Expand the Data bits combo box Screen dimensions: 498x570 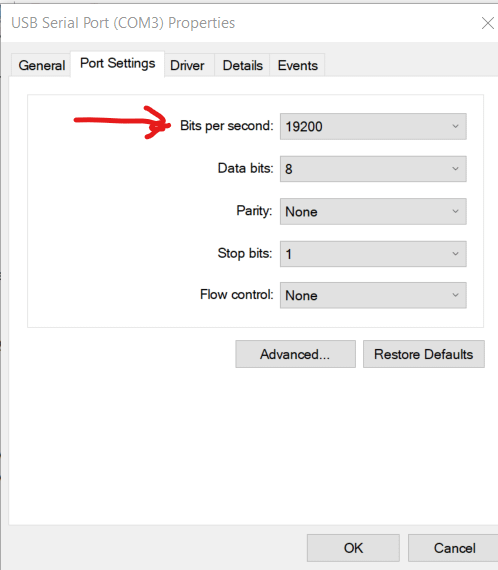pos(373,169)
